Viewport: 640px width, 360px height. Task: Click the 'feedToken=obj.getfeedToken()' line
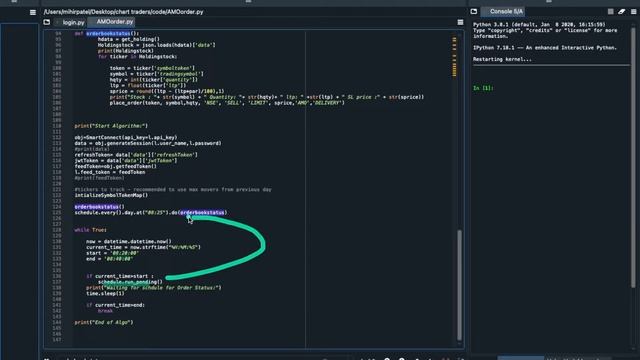pyautogui.click(x=116, y=166)
